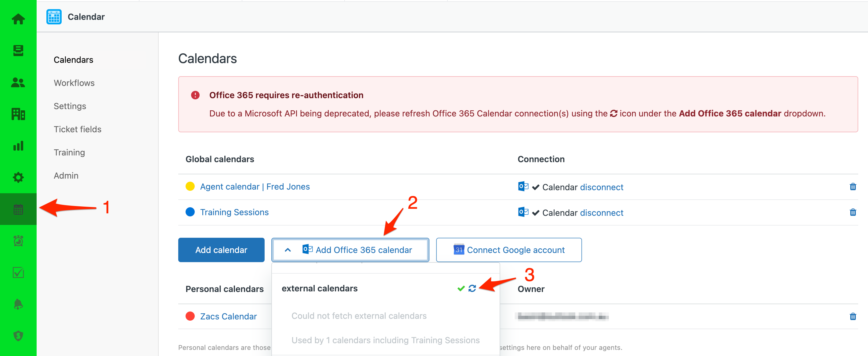Go to Ticket fields section

[x=77, y=129]
